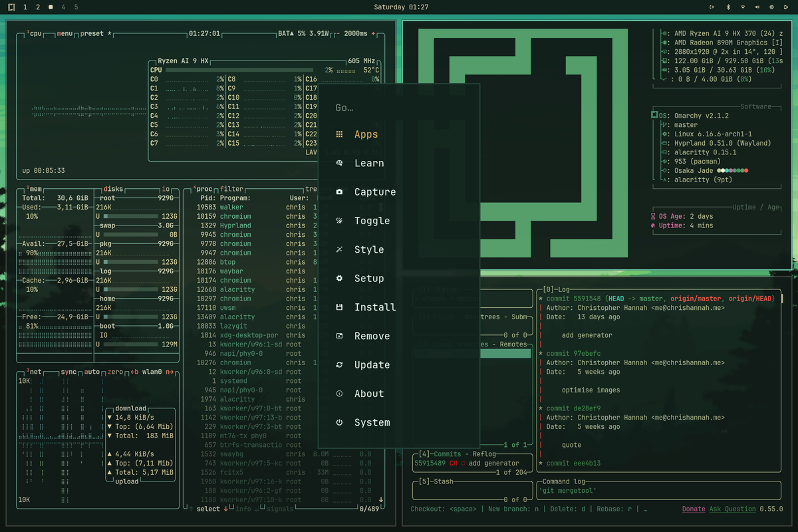The image size is (798, 532).
Task: Select the Update menu entry
Action: [399, 365]
